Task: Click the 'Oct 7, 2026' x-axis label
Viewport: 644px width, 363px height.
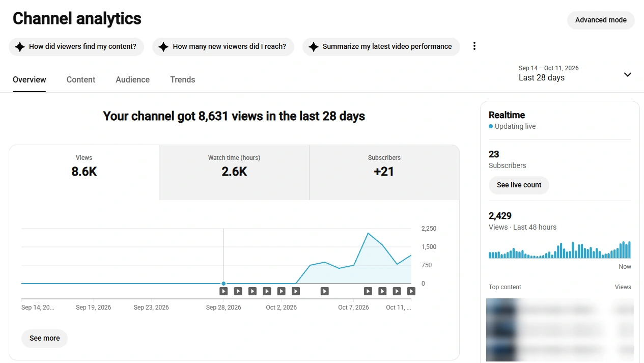Action: 353,308
